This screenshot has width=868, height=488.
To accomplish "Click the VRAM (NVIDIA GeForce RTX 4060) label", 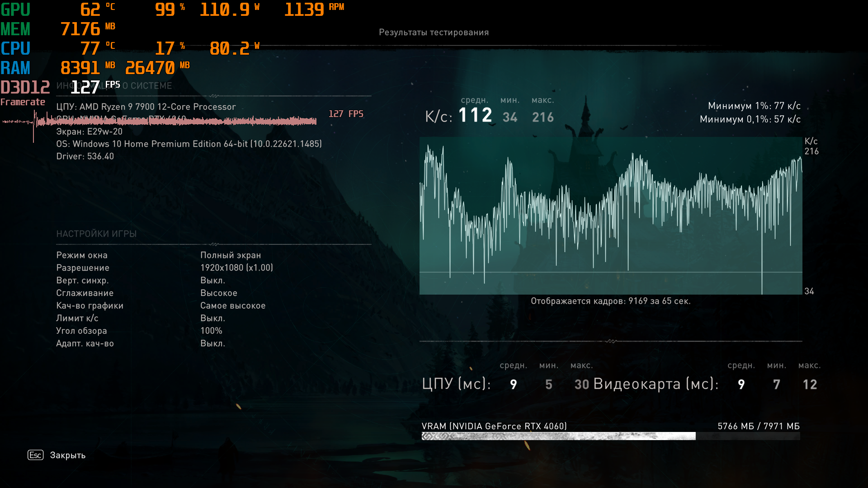I will tap(494, 427).
